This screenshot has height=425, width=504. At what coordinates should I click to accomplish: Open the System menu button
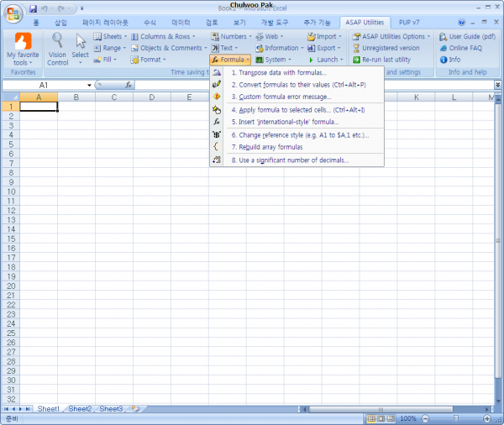tap(273, 60)
